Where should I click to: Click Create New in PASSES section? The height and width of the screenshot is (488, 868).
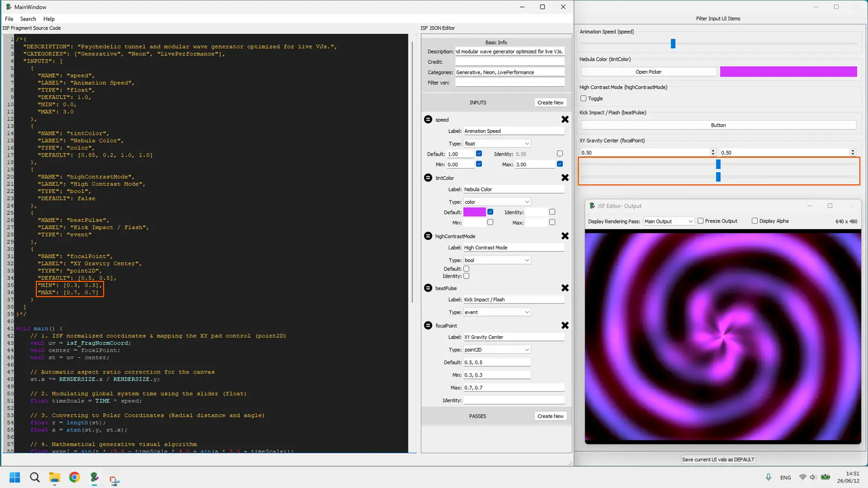click(550, 416)
